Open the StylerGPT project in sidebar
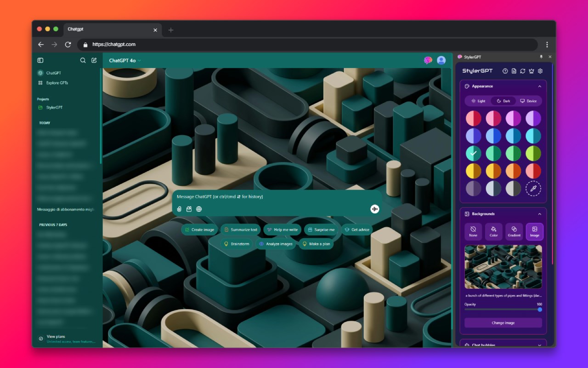The image size is (588, 368). click(51, 108)
